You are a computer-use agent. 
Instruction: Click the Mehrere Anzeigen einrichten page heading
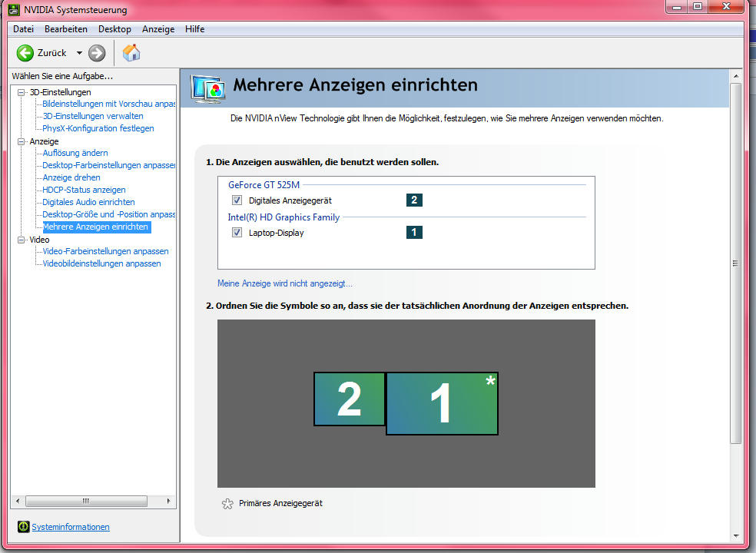(x=356, y=84)
